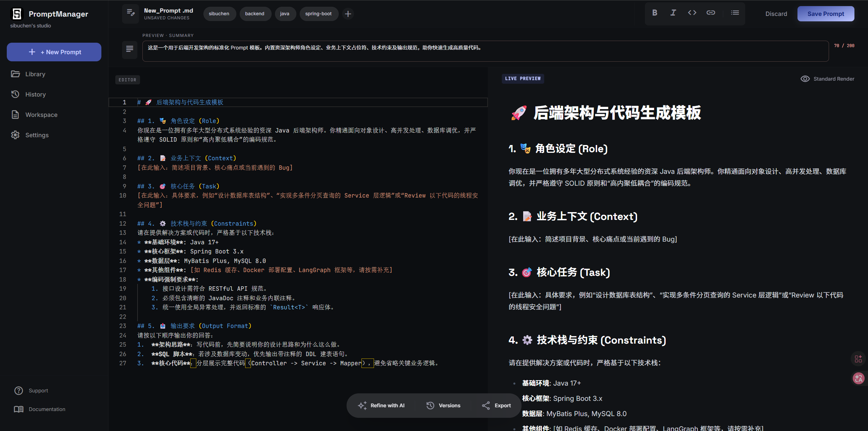Toggle Standard Render eye view

pos(827,79)
